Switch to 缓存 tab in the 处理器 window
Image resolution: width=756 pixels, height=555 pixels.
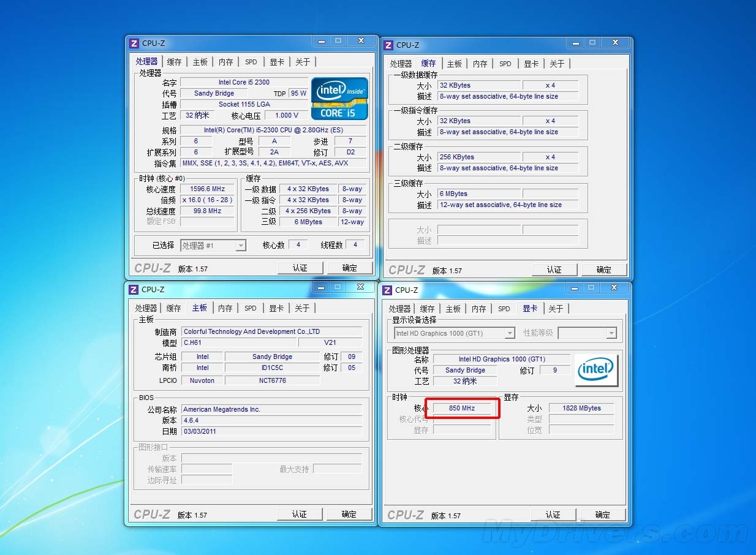click(175, 62)
